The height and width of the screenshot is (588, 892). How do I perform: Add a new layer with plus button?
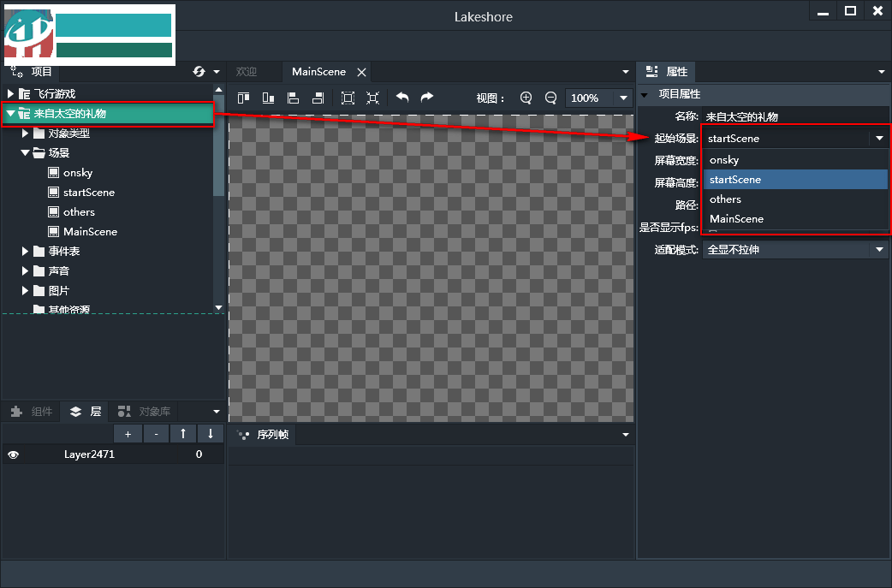[x=128, y=434]
